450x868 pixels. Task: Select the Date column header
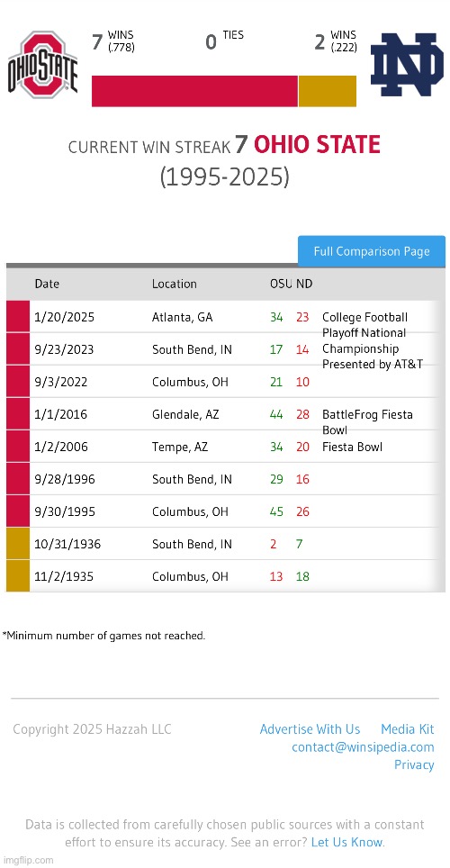click(47, 284)
